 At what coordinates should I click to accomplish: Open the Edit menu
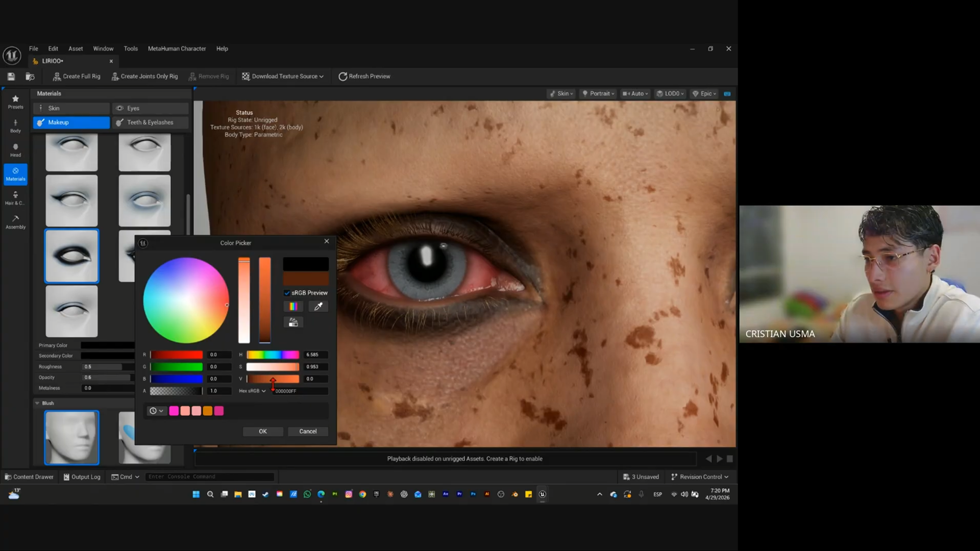pos(53,48)
